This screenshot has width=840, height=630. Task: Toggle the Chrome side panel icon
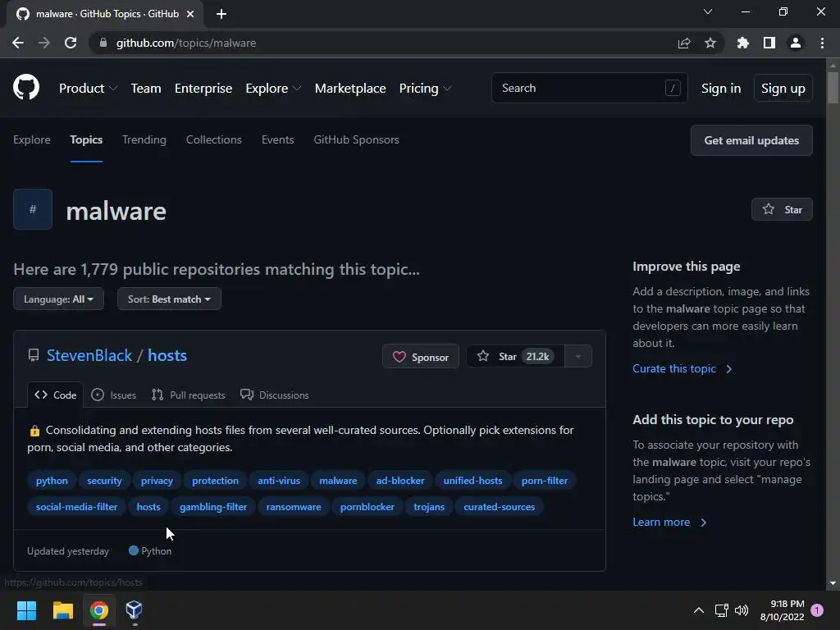coord(769,43)
